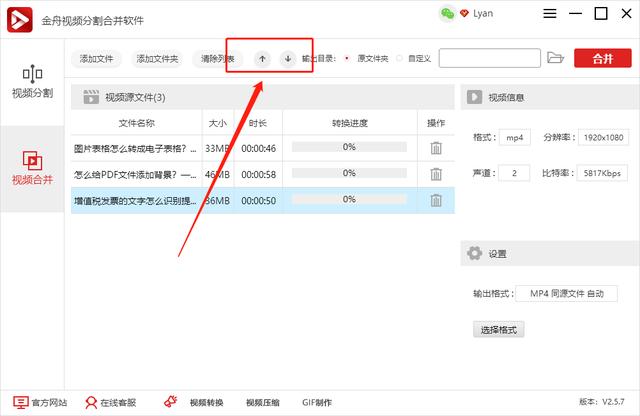Open the 视频转换 link

tap(206, 403)
